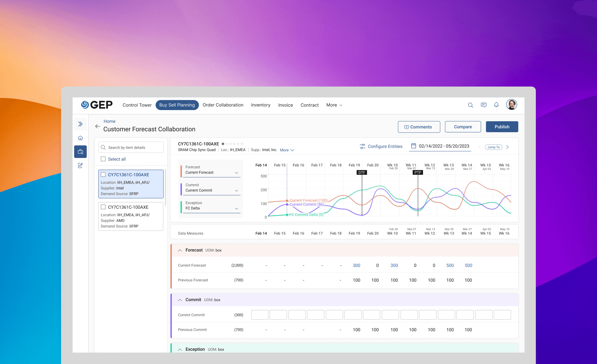Tick checkbox for AMD supplier item
597x364 pixels.
(x=103, y=207)
